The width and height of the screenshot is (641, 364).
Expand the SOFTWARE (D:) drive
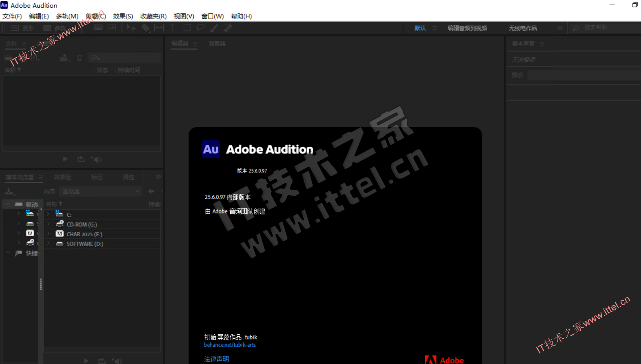point(49,244)
